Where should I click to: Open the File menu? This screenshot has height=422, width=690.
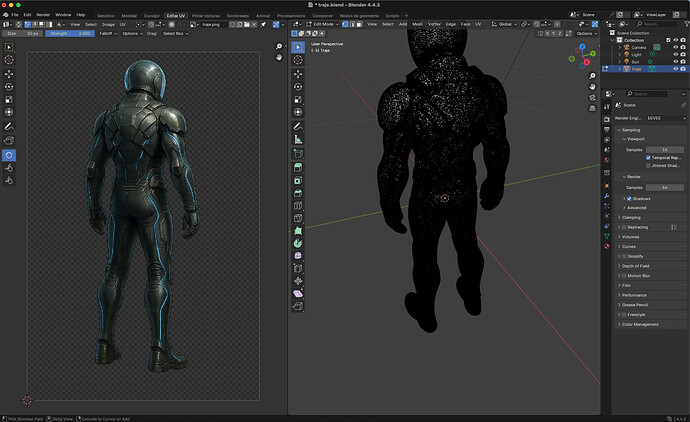coord(15,15)
